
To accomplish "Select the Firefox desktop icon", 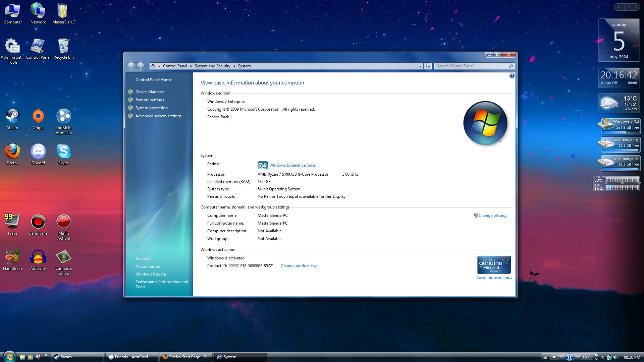I will point(13,154).
